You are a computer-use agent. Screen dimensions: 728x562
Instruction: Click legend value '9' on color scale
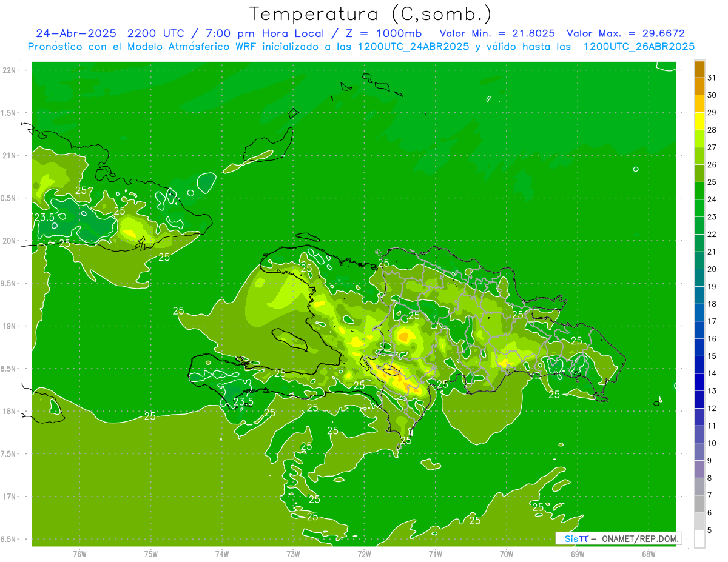coord(710,460)
